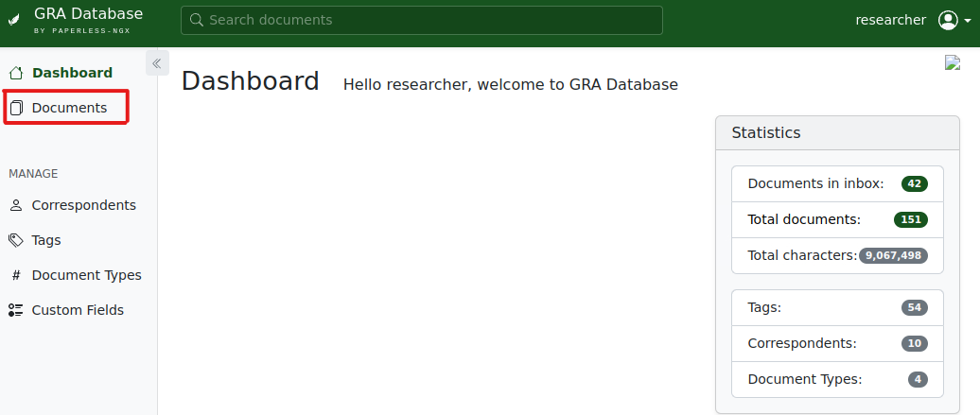Click the Documents file icon

16,108
